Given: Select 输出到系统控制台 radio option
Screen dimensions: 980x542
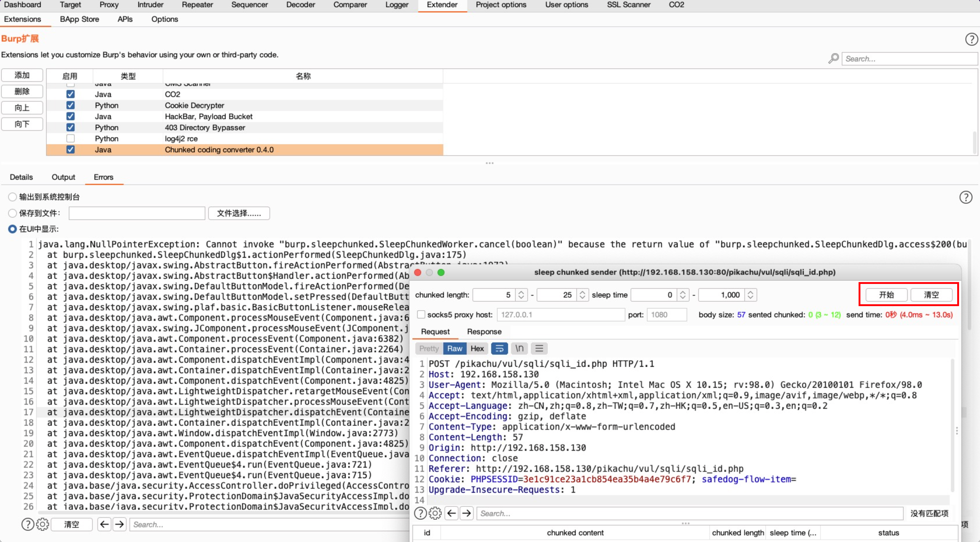Looking at the screenshot, I should pos(13,196).
